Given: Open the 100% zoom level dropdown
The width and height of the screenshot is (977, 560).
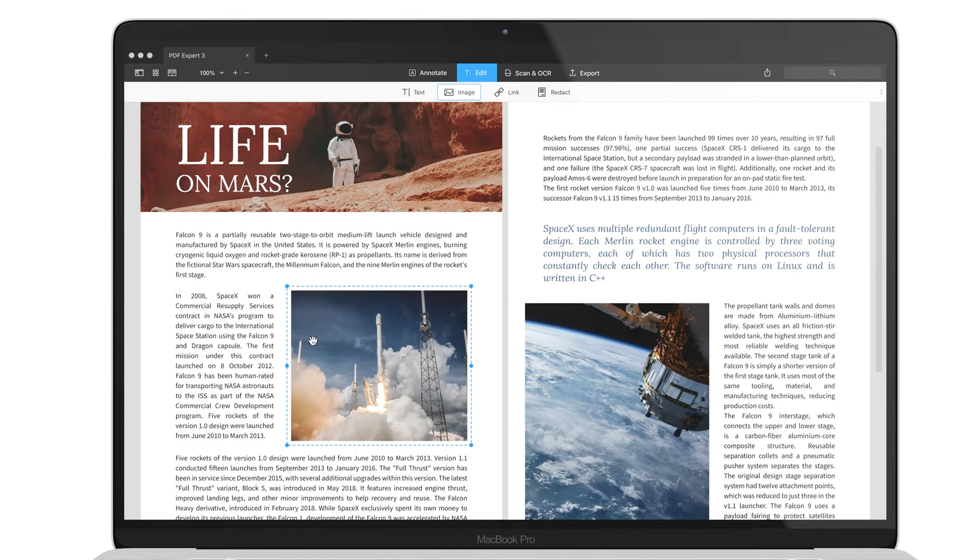Looking at the screenshot, I should (x=211, y=73).
